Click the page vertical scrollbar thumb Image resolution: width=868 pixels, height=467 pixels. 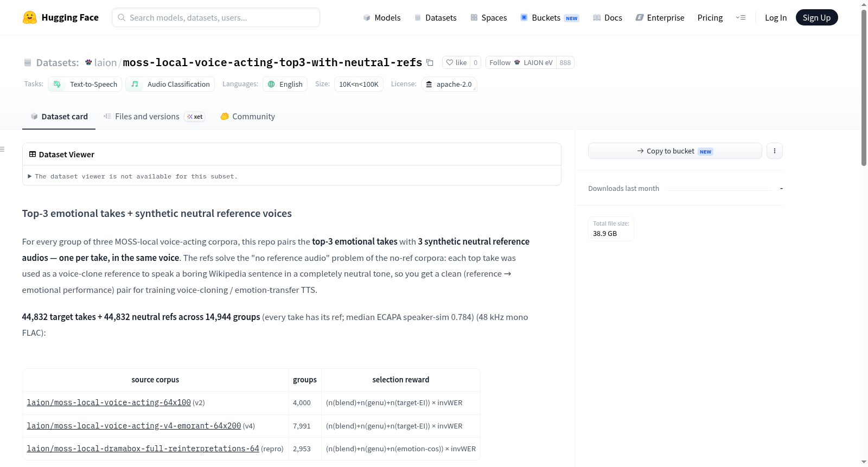pyautogui.click(x=864, y=88)
